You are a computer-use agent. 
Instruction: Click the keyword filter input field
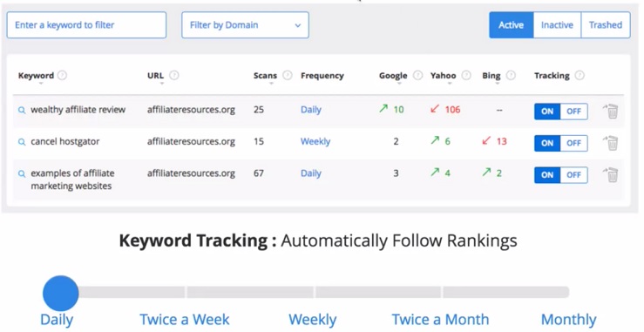click(86, 25)
